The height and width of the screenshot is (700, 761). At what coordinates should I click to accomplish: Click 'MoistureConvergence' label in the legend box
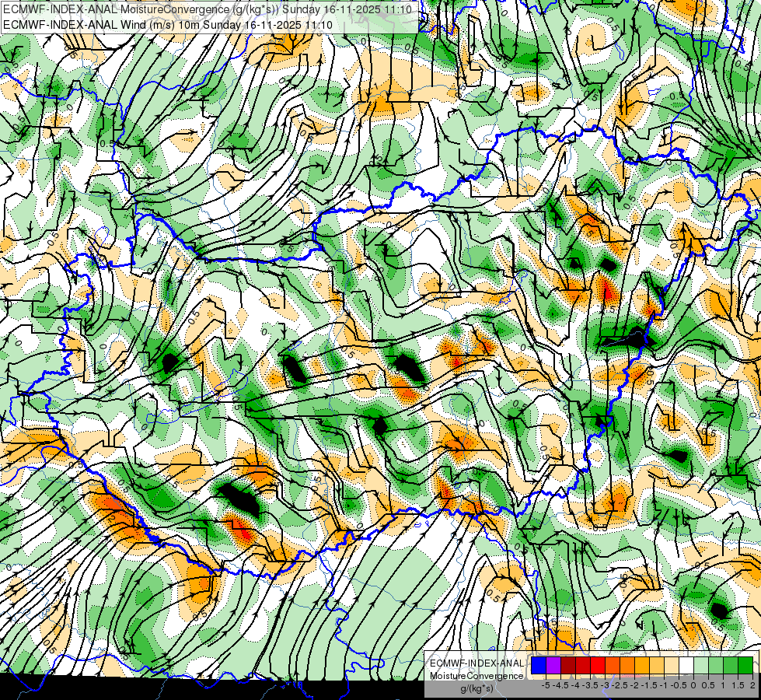[x=476, y=676]
